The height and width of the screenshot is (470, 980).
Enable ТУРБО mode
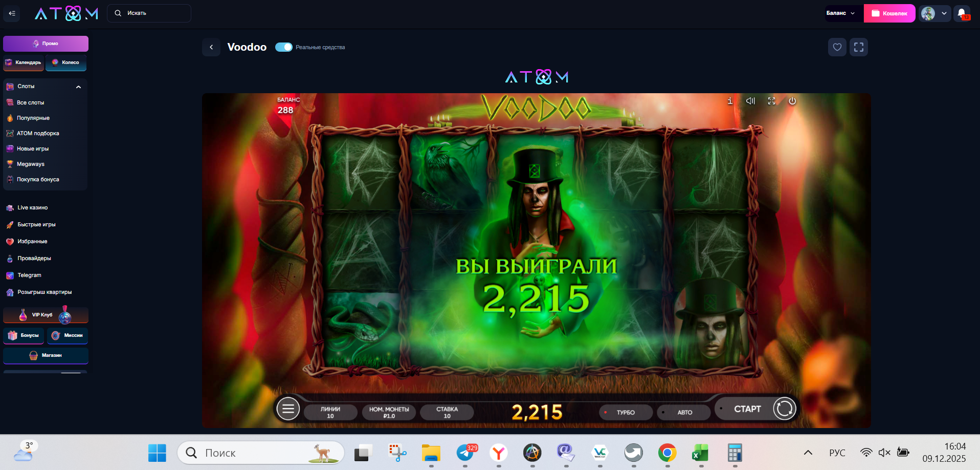[x=626, y=412]
